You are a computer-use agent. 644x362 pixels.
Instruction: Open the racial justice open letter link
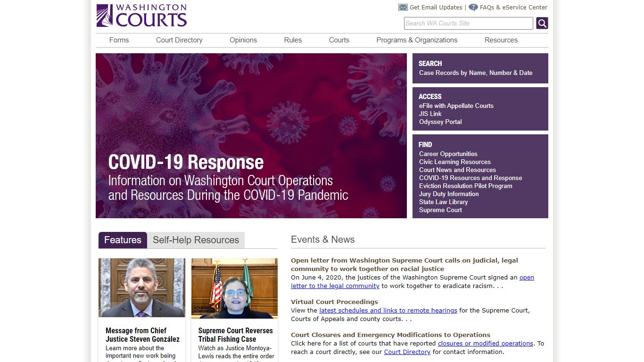click(x=413, y=282)
